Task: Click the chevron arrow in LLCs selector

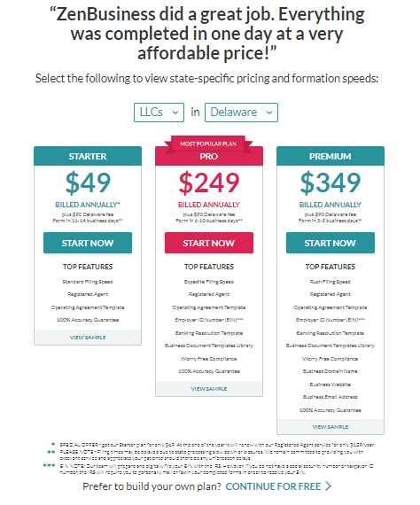Action: tap(175, 113)
